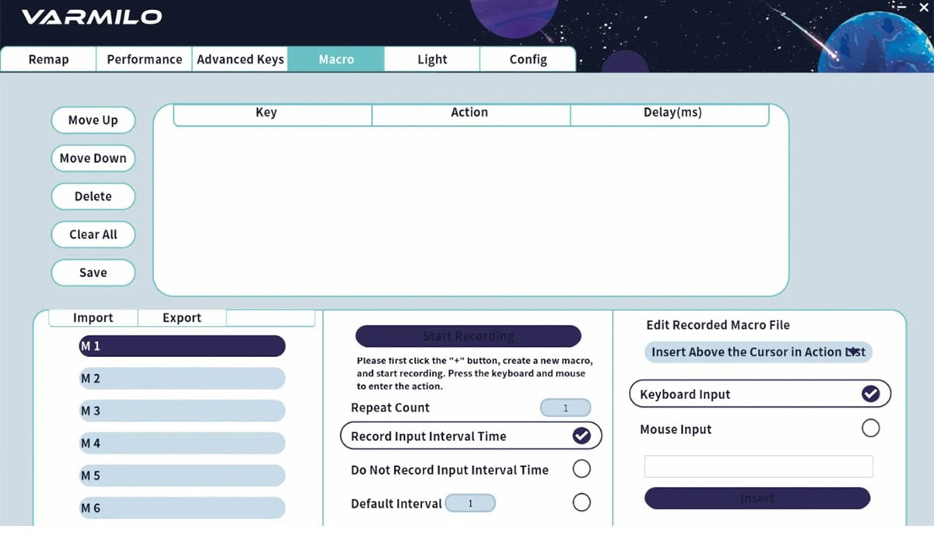
Task: Switch to the Remap tab
Action: tap(48, 60)
